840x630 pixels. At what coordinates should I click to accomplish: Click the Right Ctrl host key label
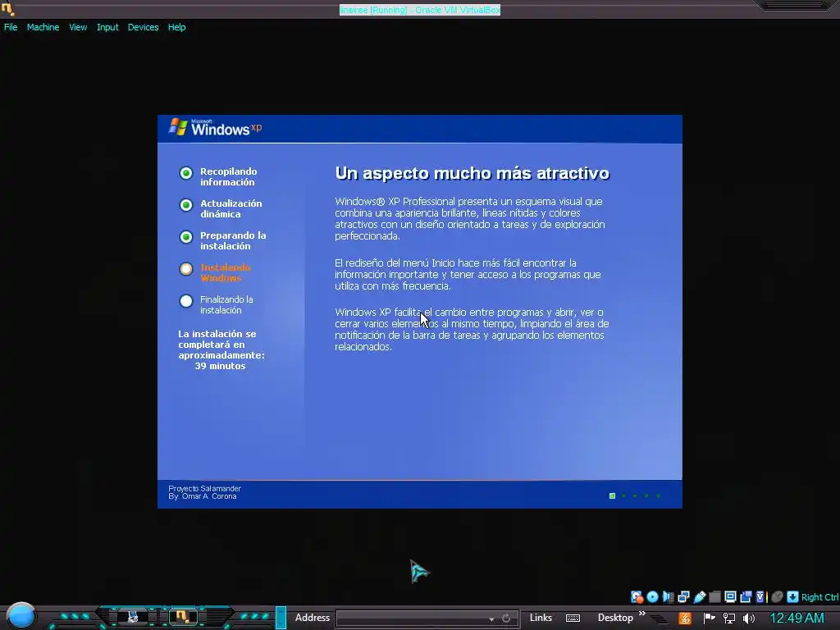pyautogui.click(x=819, y=597)
